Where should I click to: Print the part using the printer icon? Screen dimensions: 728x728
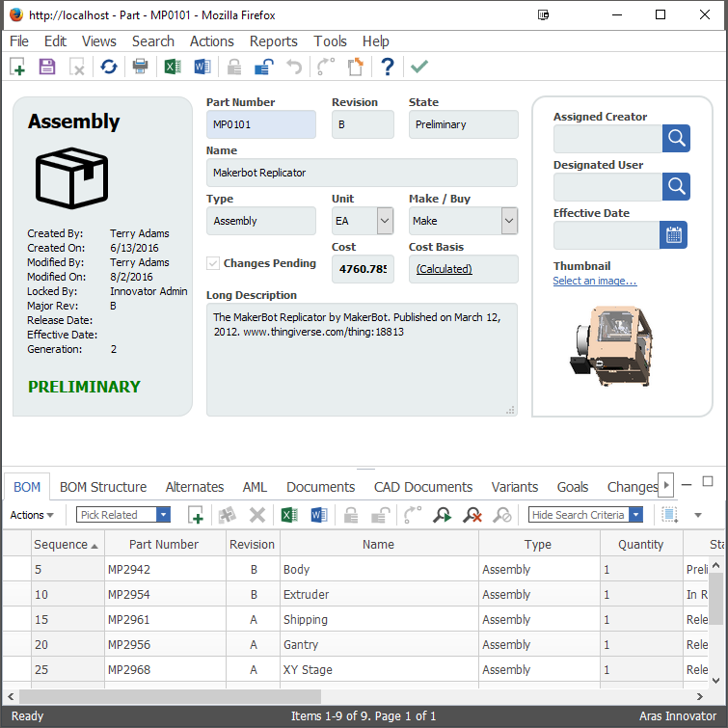(140, 67)
